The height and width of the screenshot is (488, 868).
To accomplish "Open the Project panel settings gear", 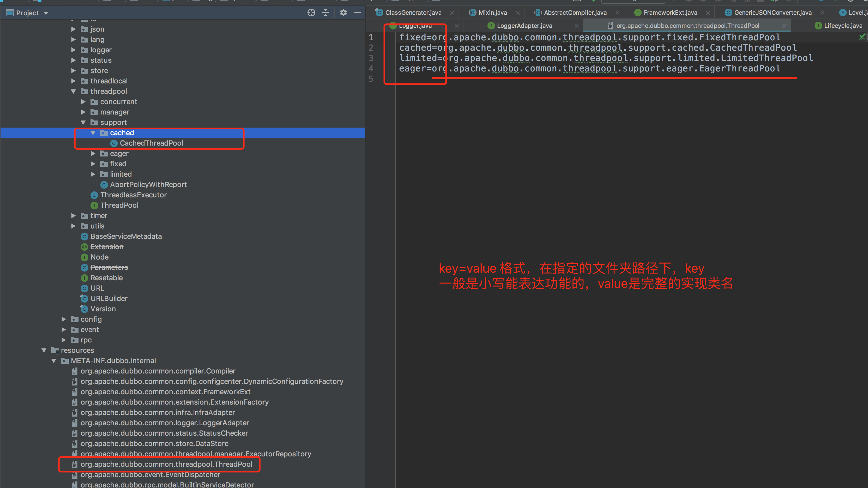I will tap(343, 13).
